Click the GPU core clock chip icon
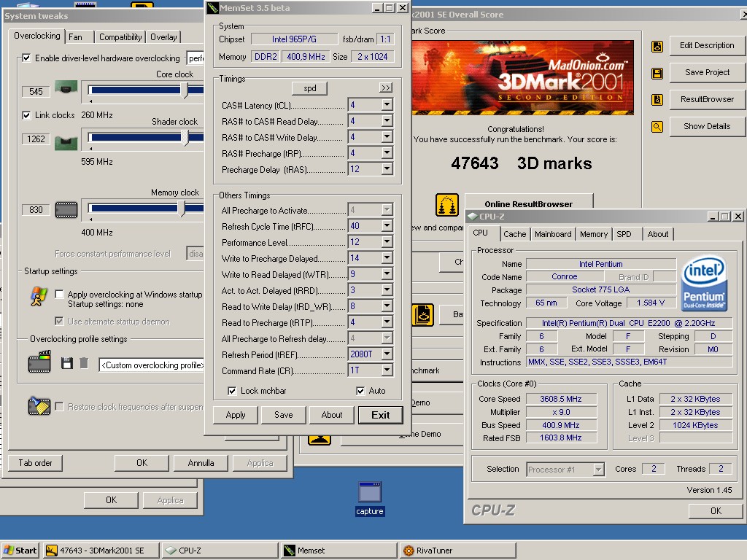Image resolution: width=747 pixels, height=560 pixels. (66, 87)
